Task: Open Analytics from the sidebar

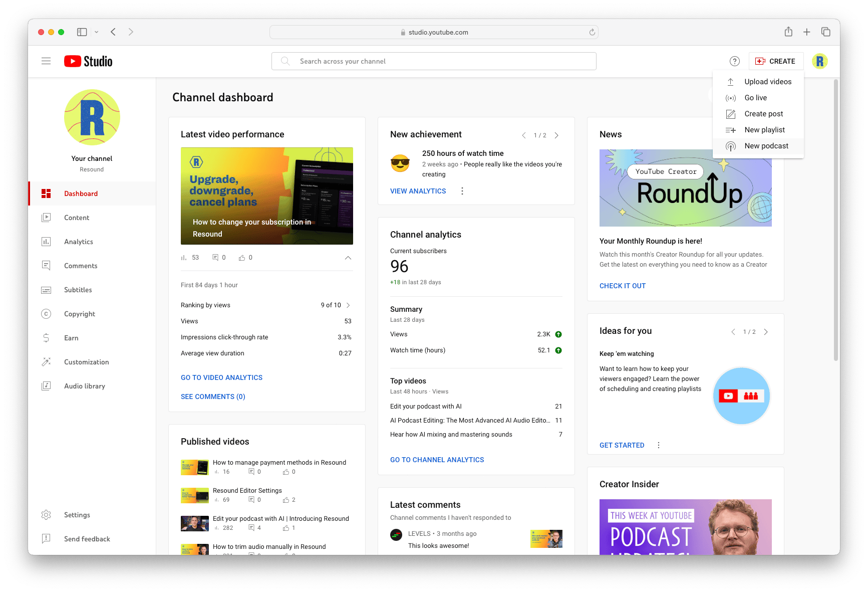Action: 46,242
